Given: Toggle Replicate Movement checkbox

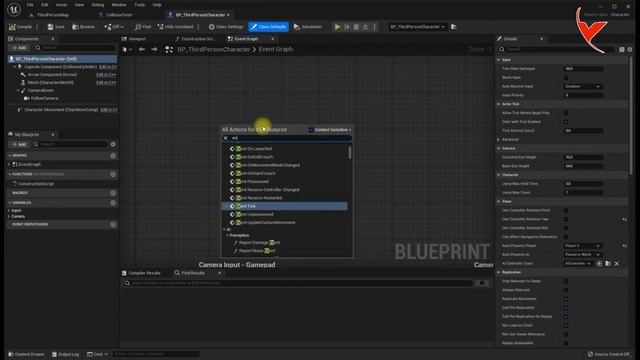Looking at the screenshot, I should [566, 299].
